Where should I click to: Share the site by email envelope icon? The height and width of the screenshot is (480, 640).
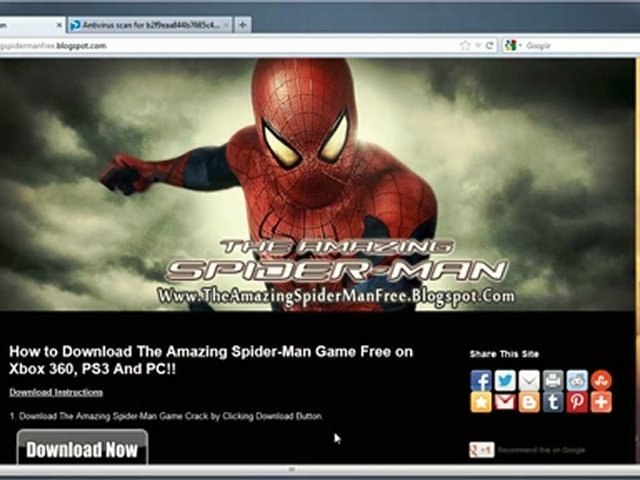tap(529, 380)
